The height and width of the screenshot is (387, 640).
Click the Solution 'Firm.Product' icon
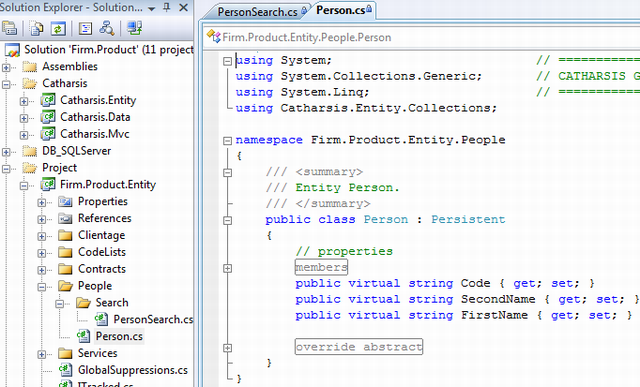[x=12, y=50]
